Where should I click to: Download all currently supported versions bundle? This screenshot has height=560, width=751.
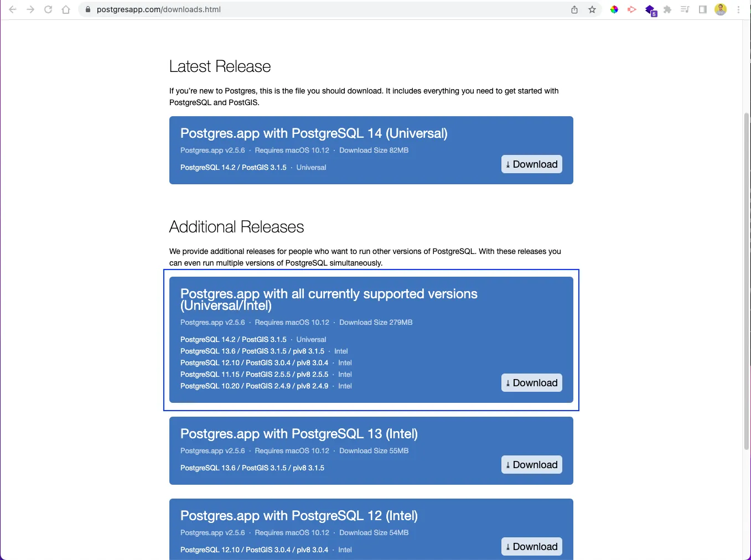click(x=532, y=383)
